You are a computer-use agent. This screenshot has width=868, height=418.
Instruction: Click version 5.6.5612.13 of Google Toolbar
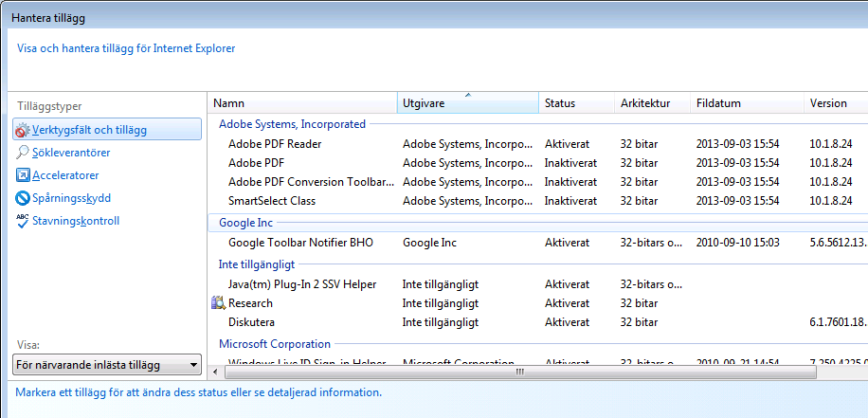pos(838,243)
